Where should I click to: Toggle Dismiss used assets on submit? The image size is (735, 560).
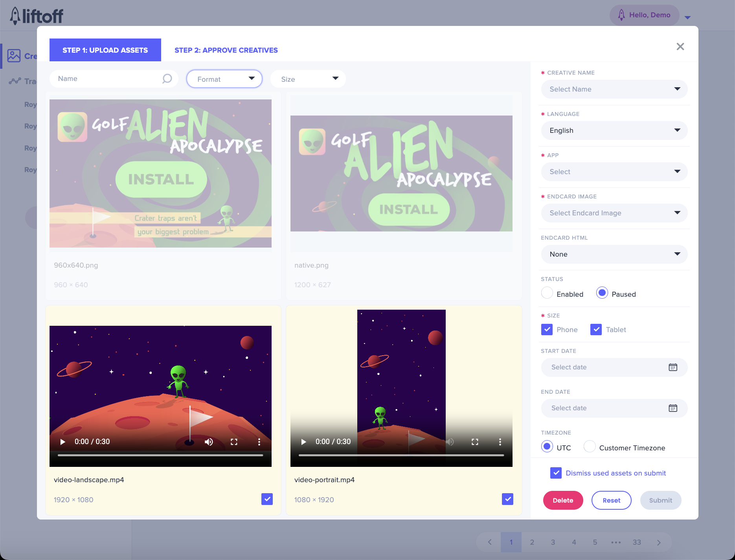point(556,473)
